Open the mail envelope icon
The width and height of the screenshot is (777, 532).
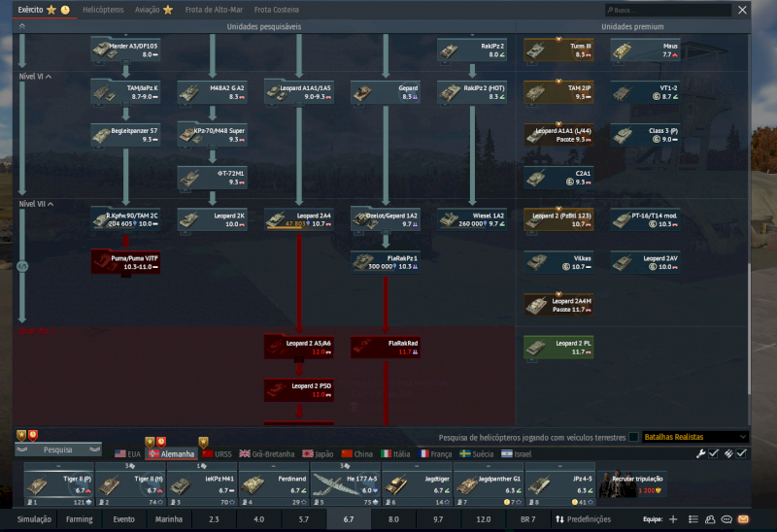pos(743,519)
